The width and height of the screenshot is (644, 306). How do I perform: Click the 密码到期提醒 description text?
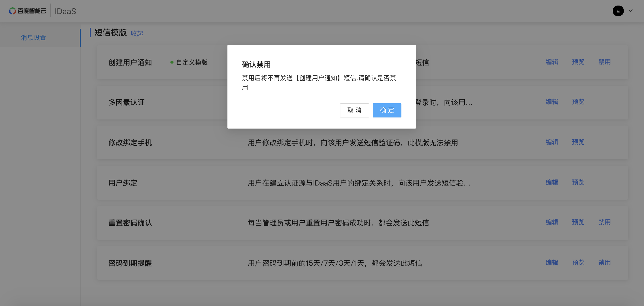(335, 263)
